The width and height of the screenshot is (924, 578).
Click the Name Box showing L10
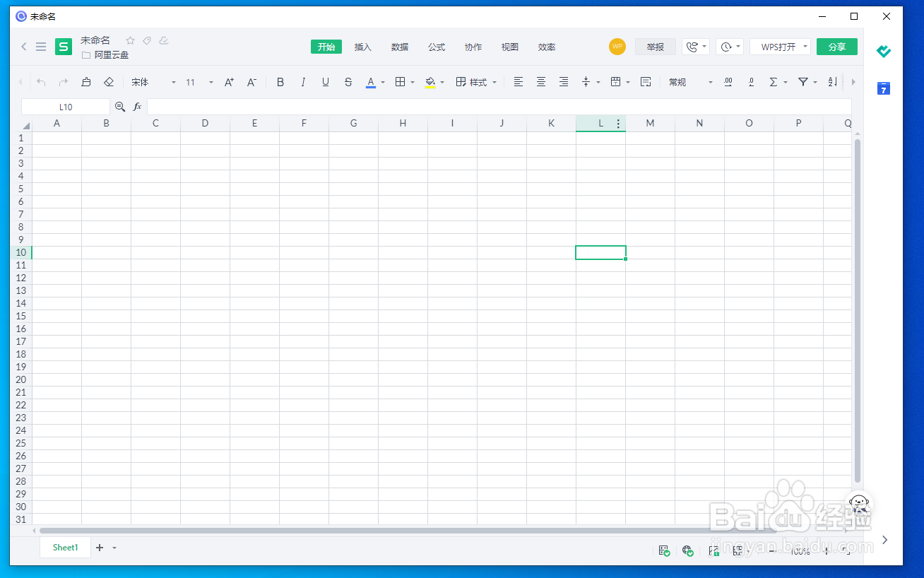coord(66,107)
